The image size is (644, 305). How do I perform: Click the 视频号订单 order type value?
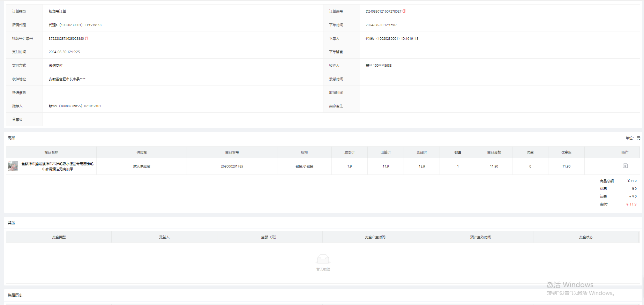[57, 12]
